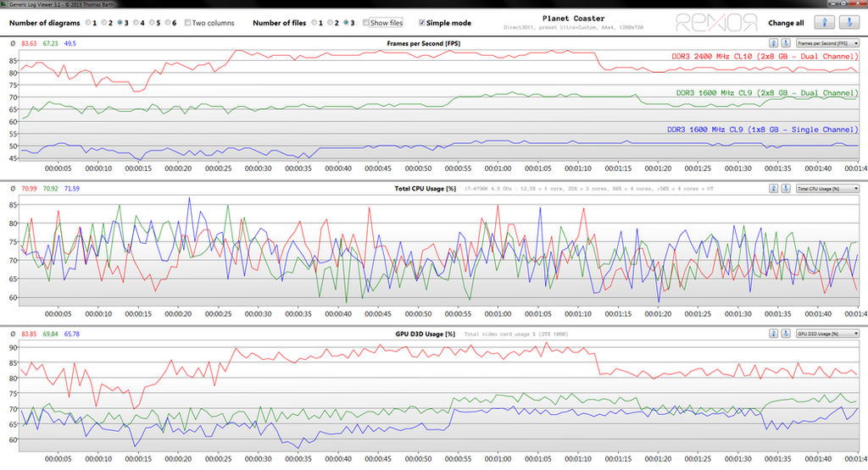This screenshot has height=470, width=868.
Task: Toggle the Show files checkbox
Action: 365,23
